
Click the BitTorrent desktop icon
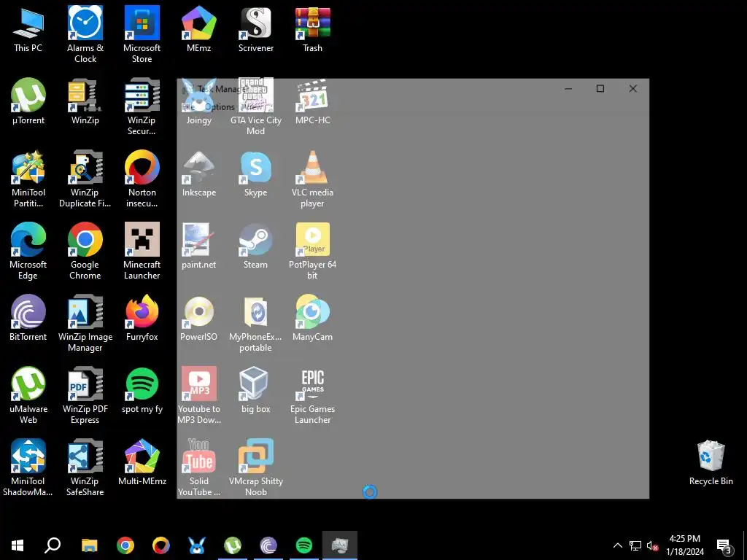click(x=28, y=318)
